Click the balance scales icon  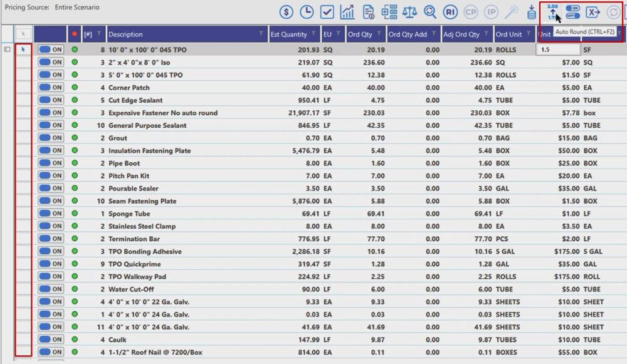coord(409,12)
